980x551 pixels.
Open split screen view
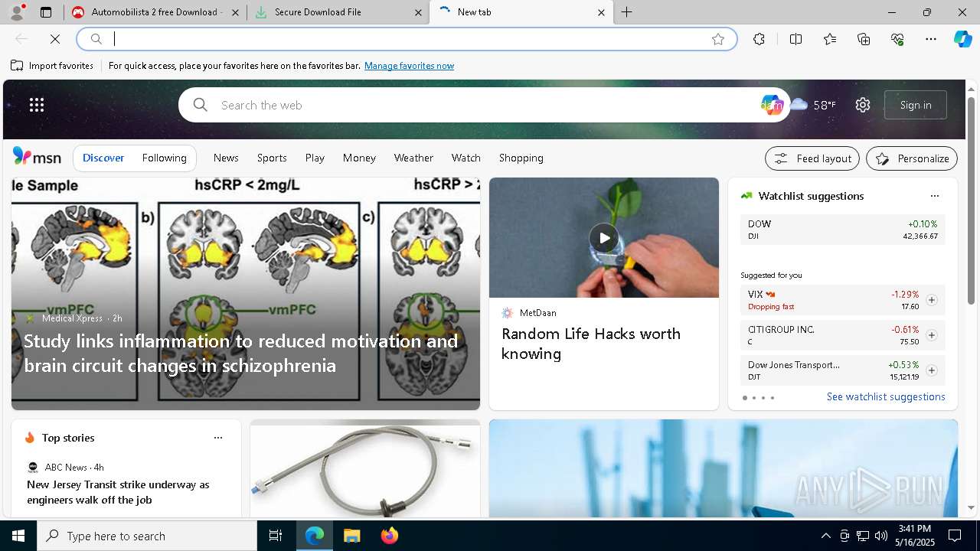[x=795, y=39]
